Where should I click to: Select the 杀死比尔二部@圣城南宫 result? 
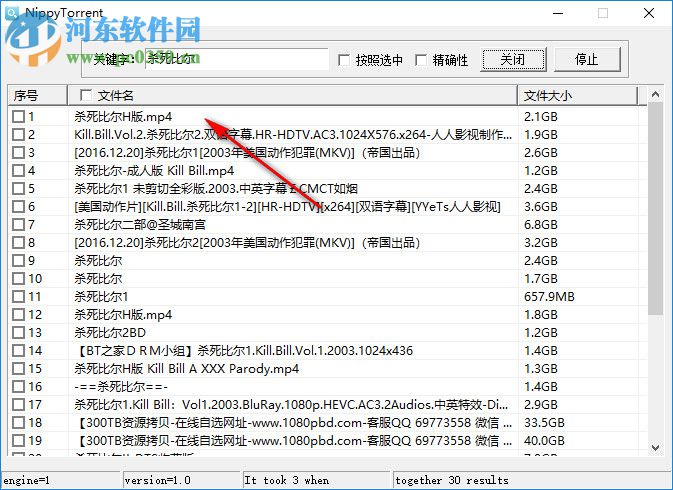tap(140, 225)
